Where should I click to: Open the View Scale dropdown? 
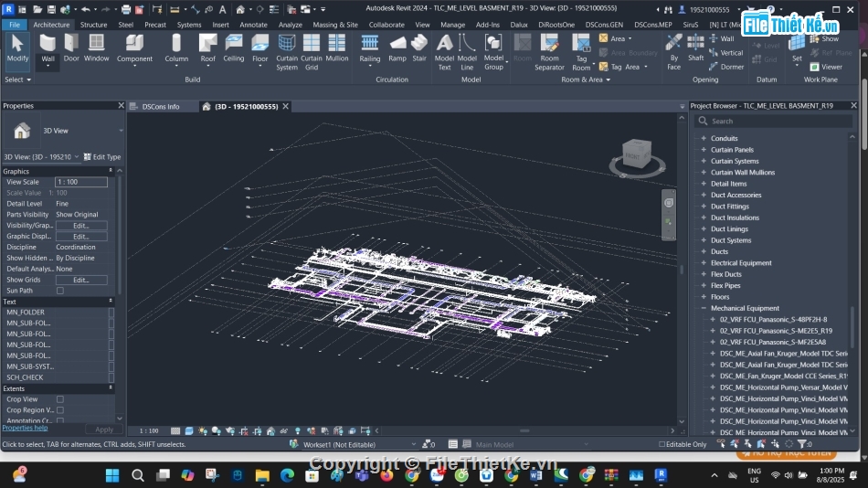[80, 182]
